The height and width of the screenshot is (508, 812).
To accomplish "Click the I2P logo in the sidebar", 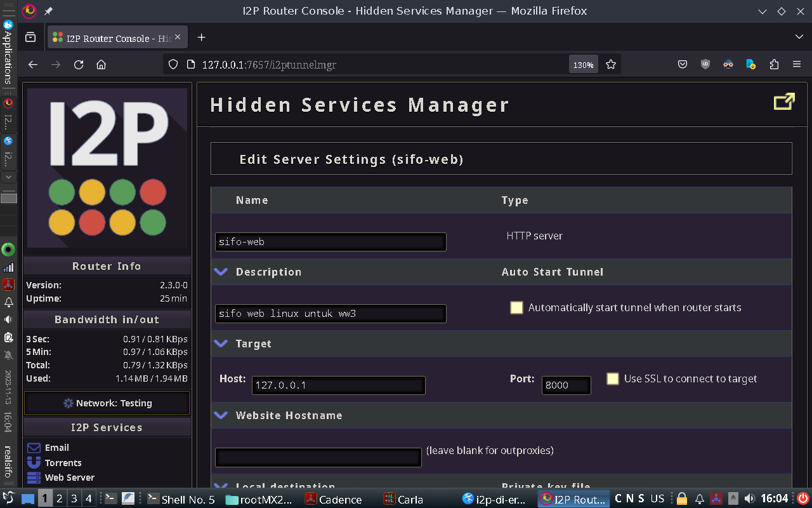I will point(107,168).
